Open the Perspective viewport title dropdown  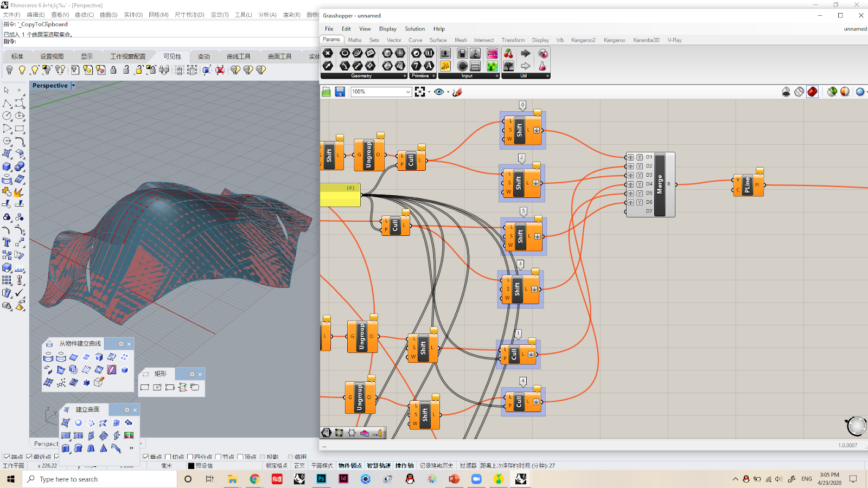[74, 85]
